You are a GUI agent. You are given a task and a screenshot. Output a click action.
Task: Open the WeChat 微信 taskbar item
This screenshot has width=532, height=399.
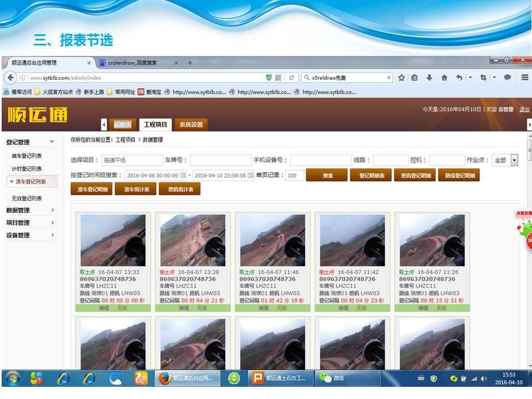[x=348, y=378]
